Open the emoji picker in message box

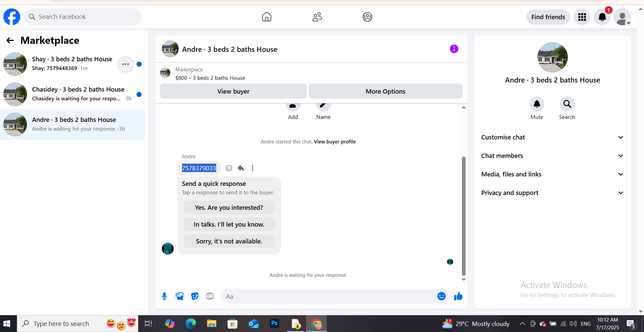click(x=441, y=296)
